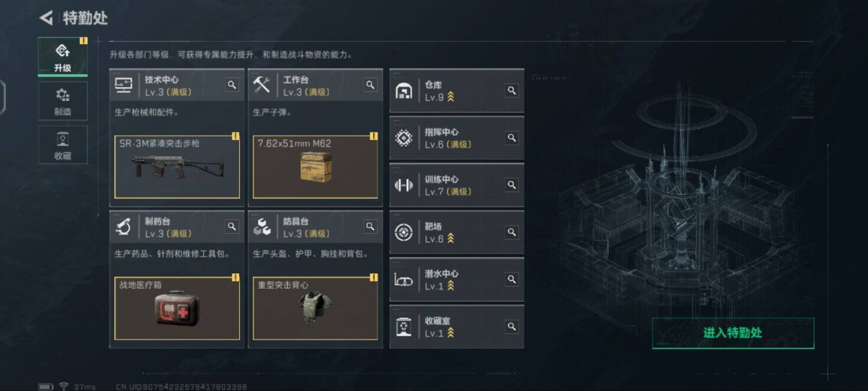
Task: Open magnifier icon for 工作台
Action: (370, 85)
